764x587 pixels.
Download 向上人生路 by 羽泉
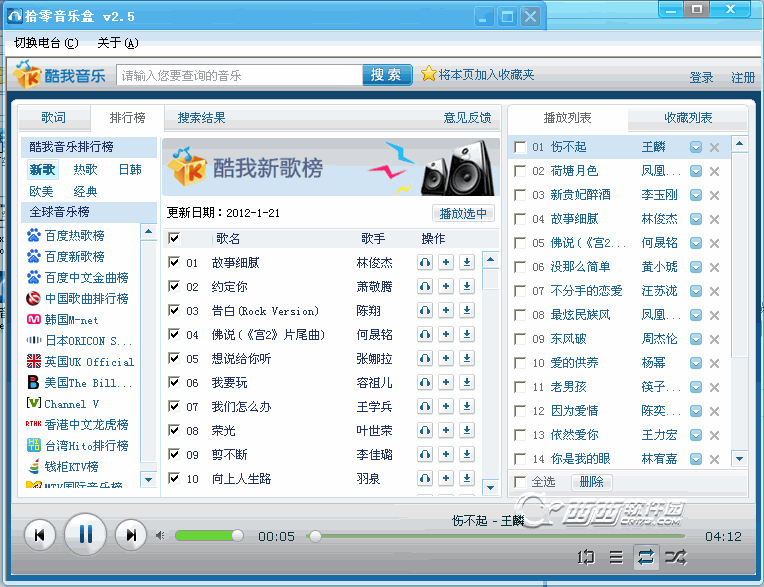(467, 478)
